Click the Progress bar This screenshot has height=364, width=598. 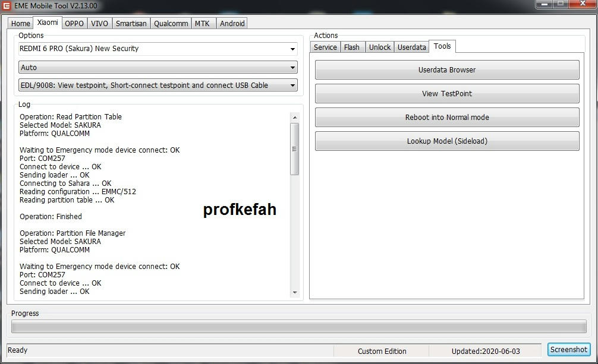pos(299,327)
